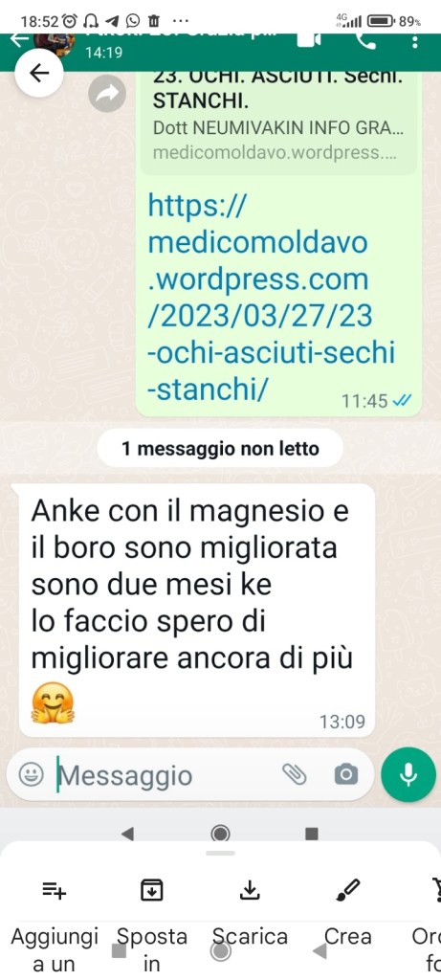Tap the '1 messaggio non letto' banner
This screenshot has height=980, width=441.
coord(220,448)
